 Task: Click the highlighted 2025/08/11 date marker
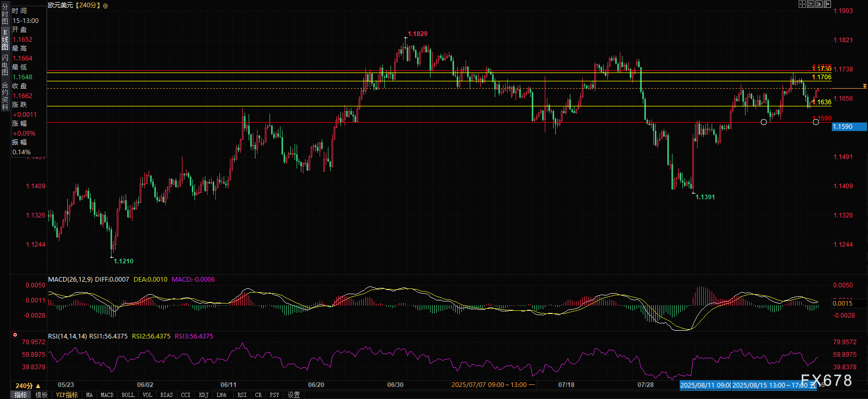(x=705, y=385)
